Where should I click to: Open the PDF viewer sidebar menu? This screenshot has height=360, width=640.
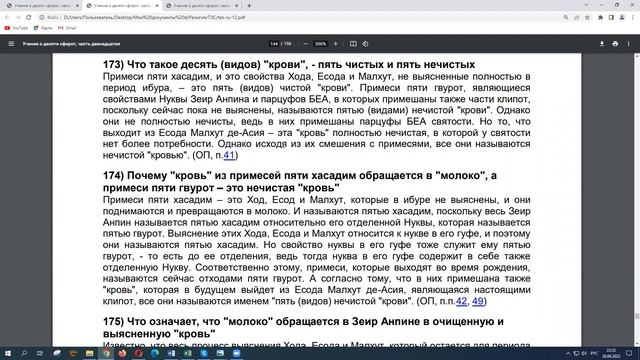pos(11,44)
